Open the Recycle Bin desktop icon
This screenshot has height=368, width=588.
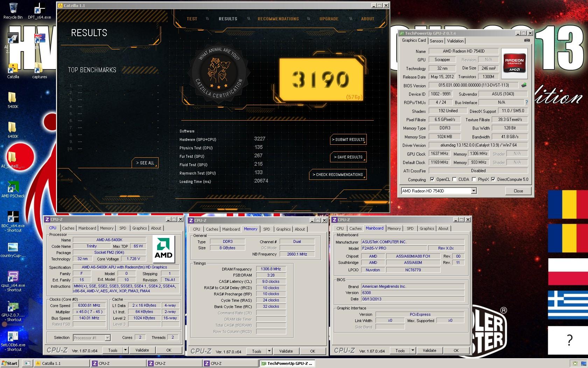[x=13, y=11]
